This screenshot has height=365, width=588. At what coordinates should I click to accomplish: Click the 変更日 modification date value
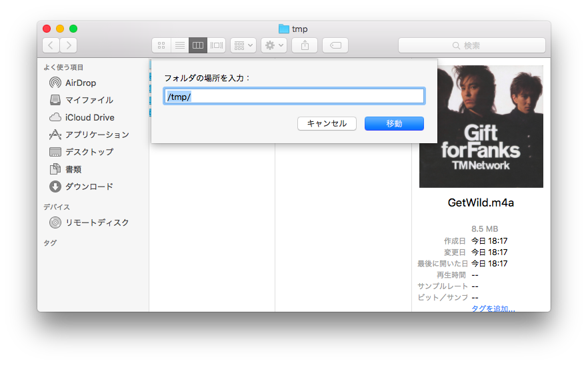(489, 252)
